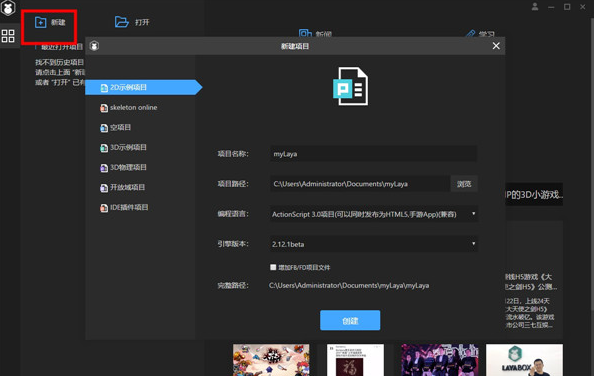Open the group photo news thumbnail
594x376 pixels.
click(x=440, y=360)
